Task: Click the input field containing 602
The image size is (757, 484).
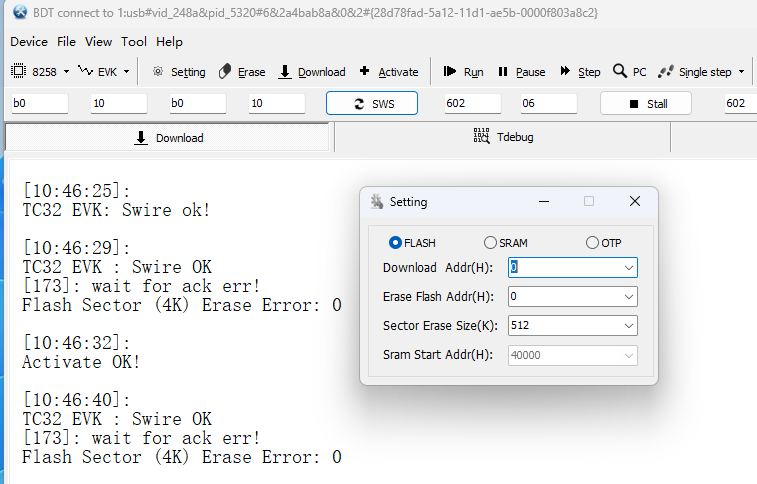Action: pos(472,104)
